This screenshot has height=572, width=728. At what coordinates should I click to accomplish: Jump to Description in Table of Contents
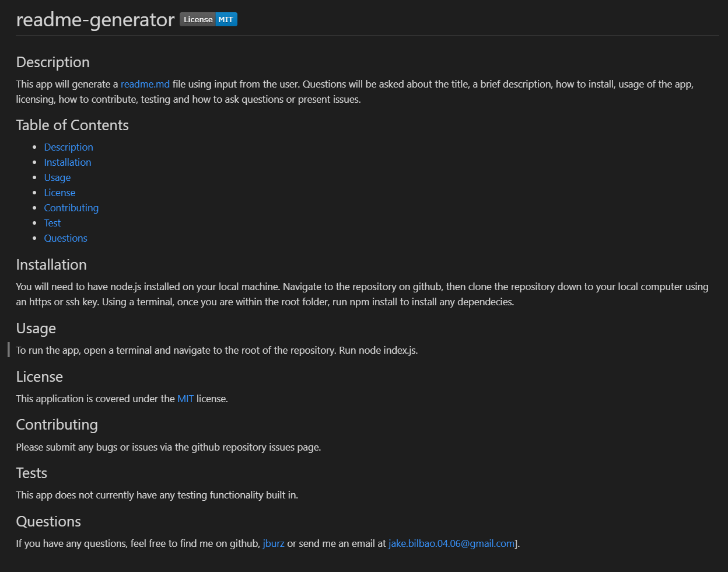[68, 147]
